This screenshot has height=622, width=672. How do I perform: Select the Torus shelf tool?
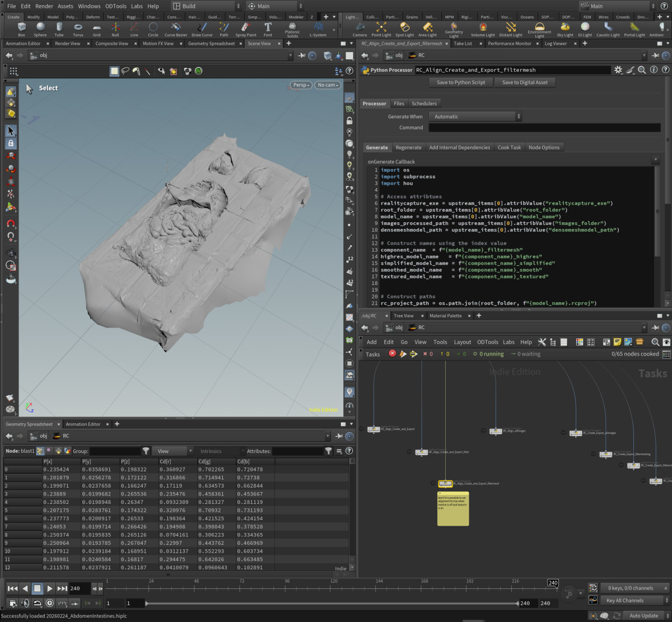click(x=78, y=29)
